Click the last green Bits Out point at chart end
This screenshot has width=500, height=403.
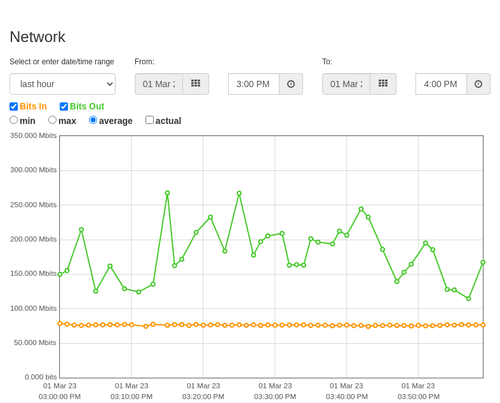(x=483, y=263)
